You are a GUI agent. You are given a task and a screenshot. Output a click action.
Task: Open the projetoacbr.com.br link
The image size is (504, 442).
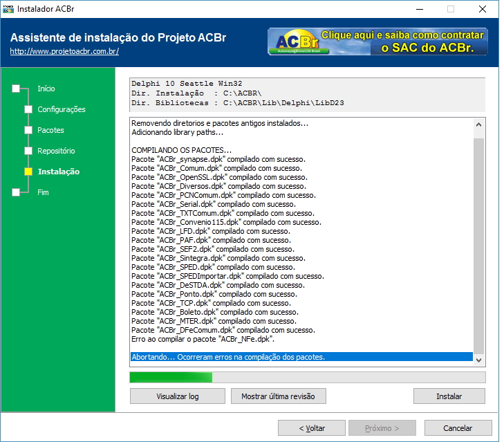coord(64,51)
